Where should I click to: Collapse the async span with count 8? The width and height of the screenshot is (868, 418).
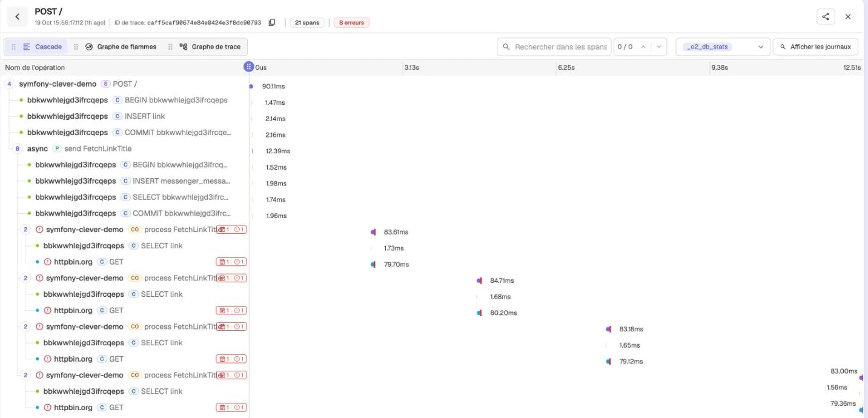click(18, 148)
